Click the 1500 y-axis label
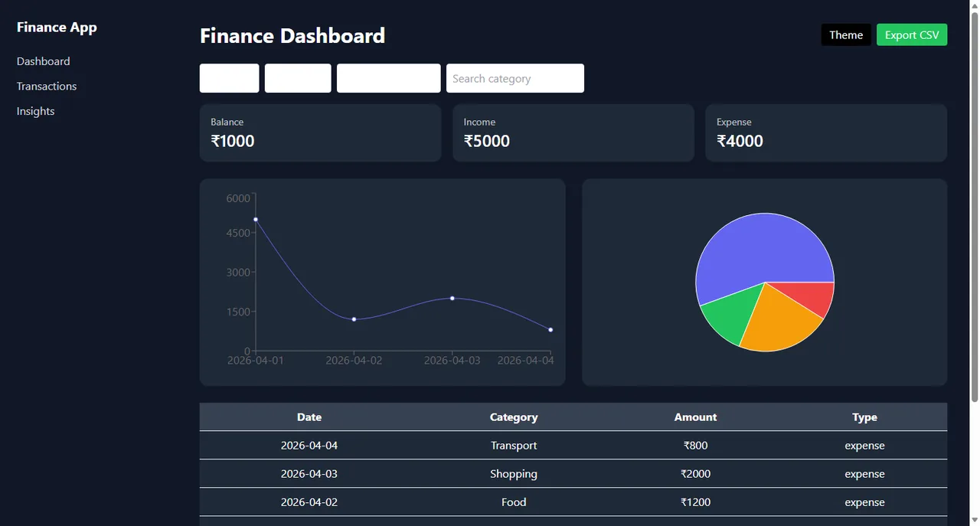The width and height of the screenshot is (980, 526). 238,312
